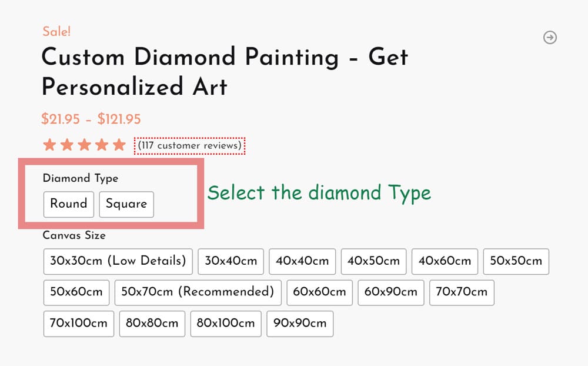Click the Custom Diamond Painting product title
The width and height of the screenshot is (588, 366).
(223, 58)
